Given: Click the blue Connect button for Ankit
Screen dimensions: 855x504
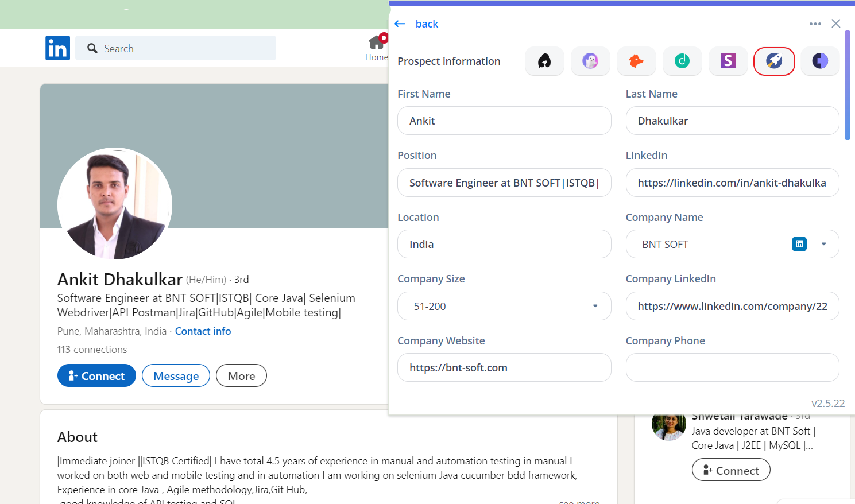Looking at the screenshot, I should tap(96, 375).
